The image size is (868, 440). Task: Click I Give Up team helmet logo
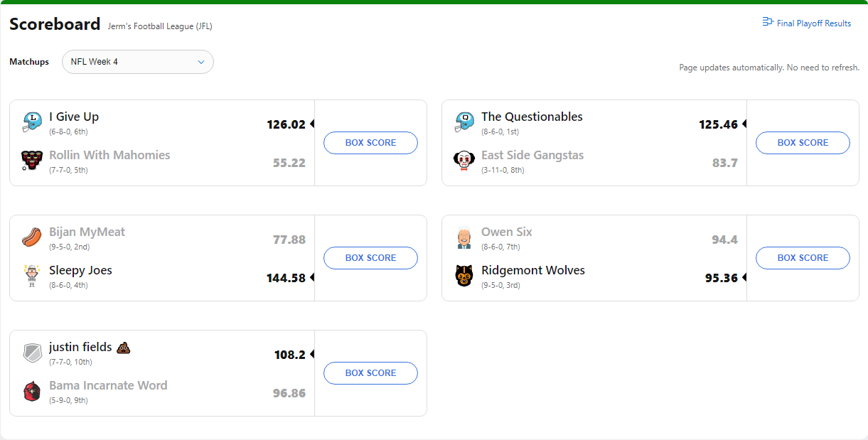click(x=32, y=122)
